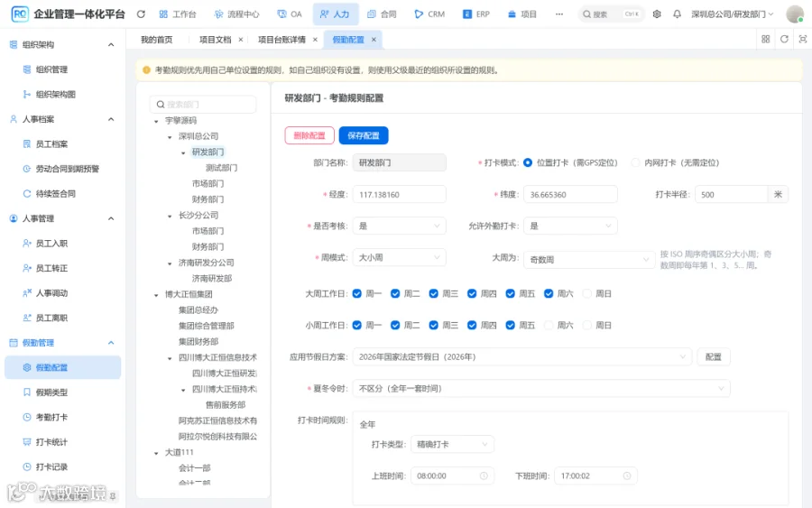Toggle fullscreen icon at tab bar right

point(803,40)
